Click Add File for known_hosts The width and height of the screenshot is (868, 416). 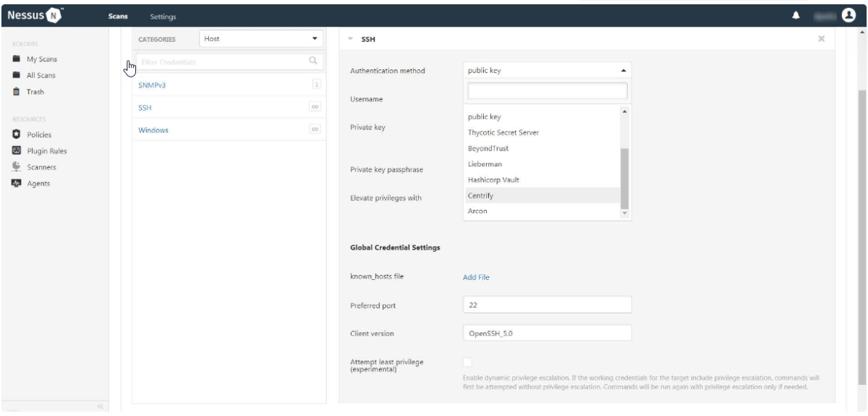477,277
